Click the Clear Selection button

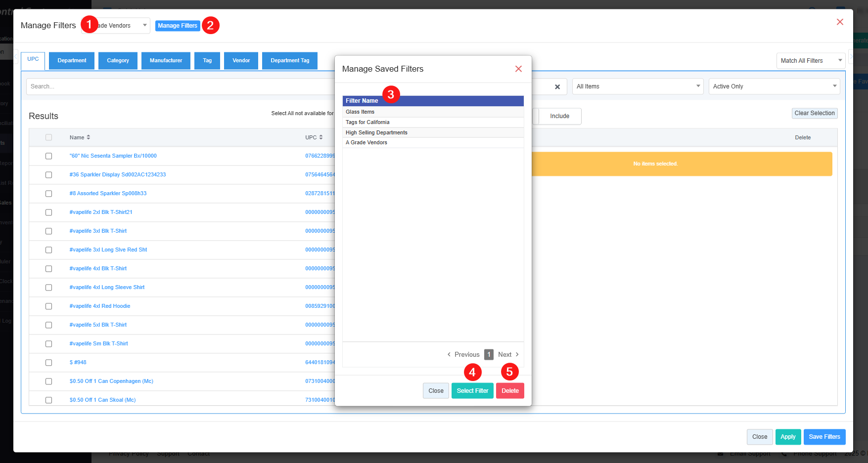click(815, 113)
